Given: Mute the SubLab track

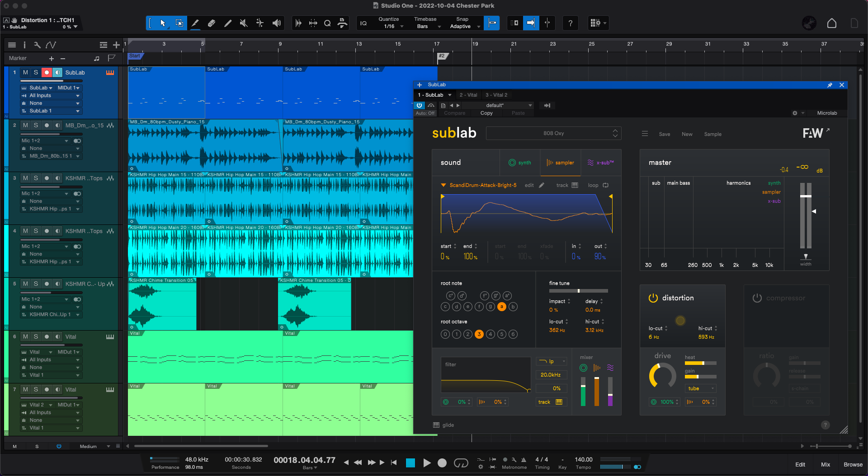Looking at the screenshot, I should click(25, 72).
